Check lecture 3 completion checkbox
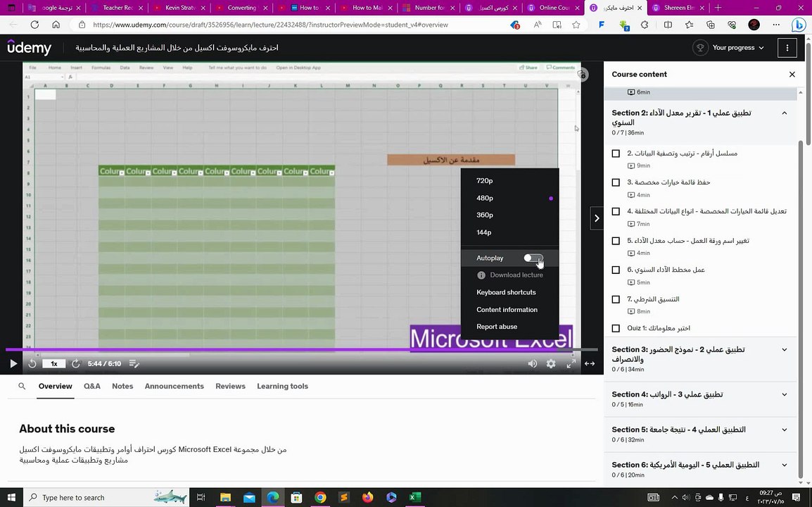812x507 pixels. (616, 182)
